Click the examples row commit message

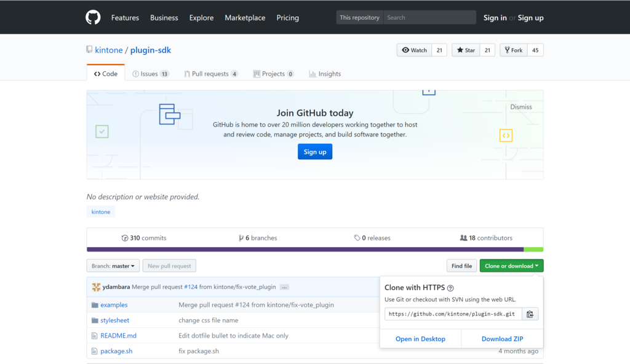click(x=257, y=305)
